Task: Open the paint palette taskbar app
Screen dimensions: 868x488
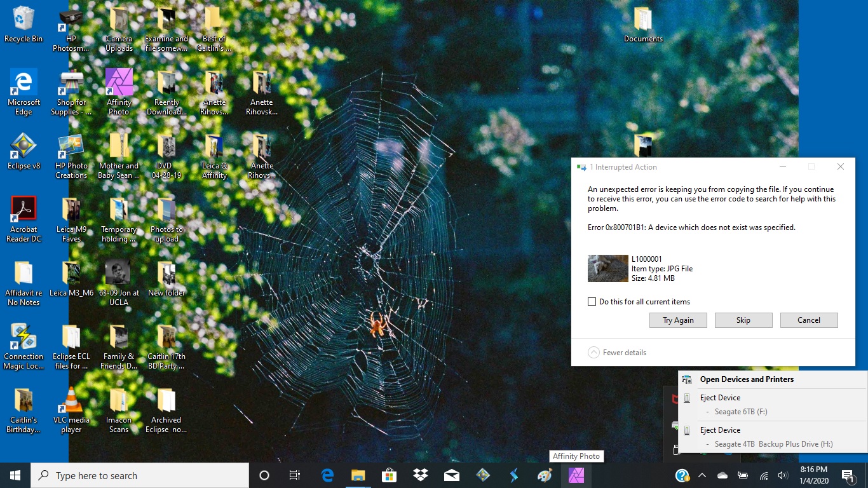Action: [545, 475]
